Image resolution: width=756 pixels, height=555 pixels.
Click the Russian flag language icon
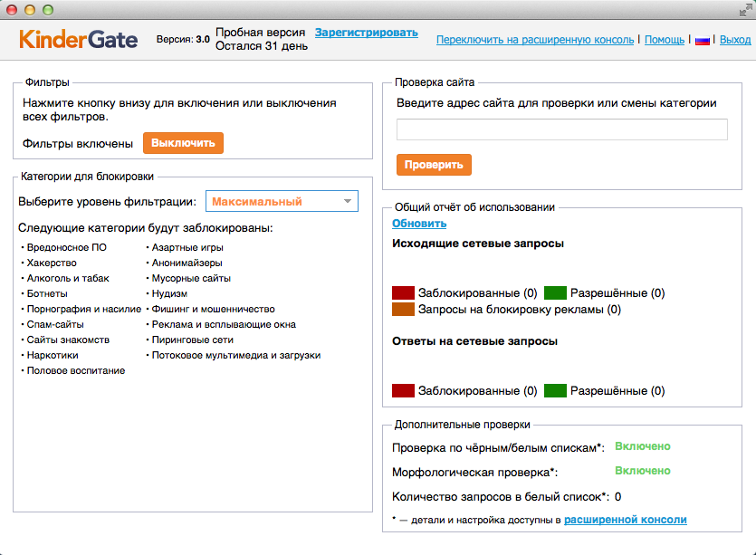pos(702,41)
